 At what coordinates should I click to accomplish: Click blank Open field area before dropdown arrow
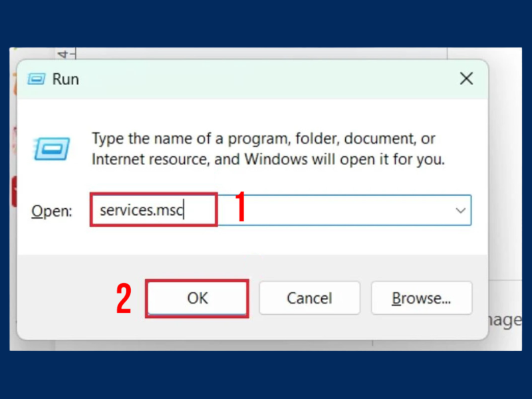click(346, 210)
